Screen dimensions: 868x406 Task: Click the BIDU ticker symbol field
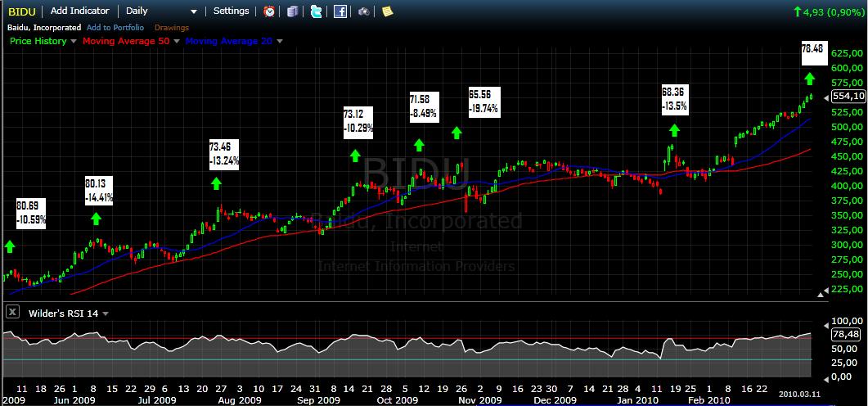(x=23, y=11)
